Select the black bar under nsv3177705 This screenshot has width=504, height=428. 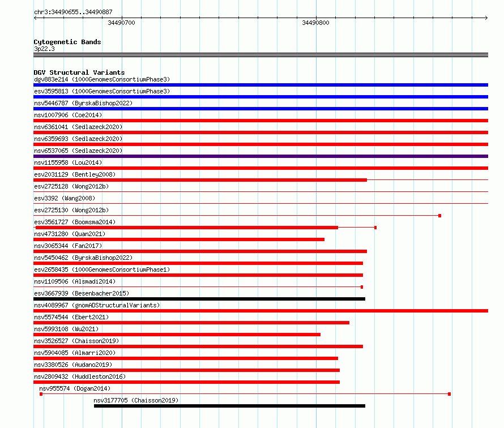[x=229, y=406]
